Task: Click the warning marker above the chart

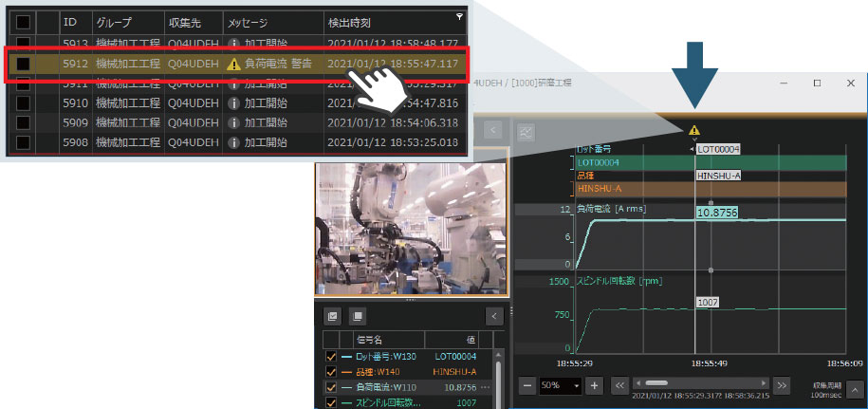Action: 693,131
